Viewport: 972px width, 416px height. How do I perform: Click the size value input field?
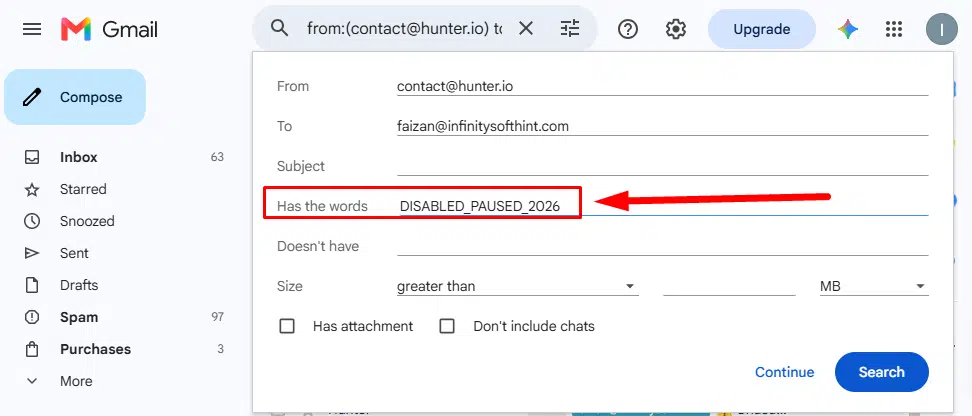click(729, 286)
